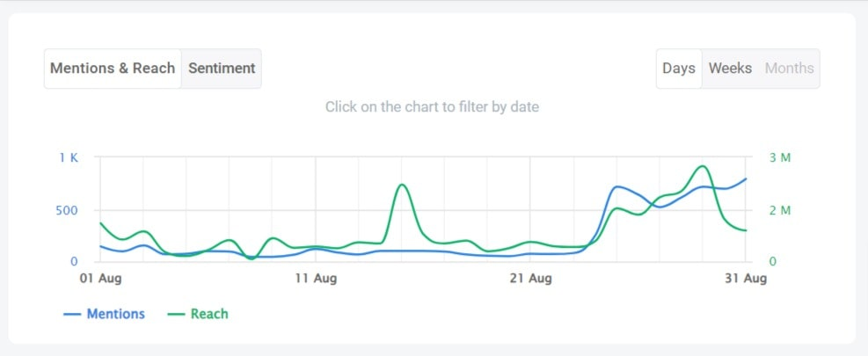Open the Sentiment tab
The image size is (868, 356).
pos(222,69)
